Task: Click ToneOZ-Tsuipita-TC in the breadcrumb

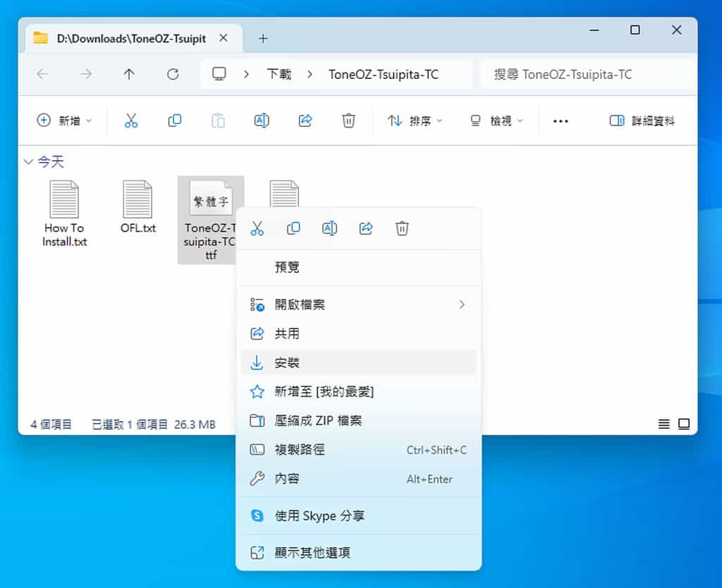Action: (x=383, y=74)
